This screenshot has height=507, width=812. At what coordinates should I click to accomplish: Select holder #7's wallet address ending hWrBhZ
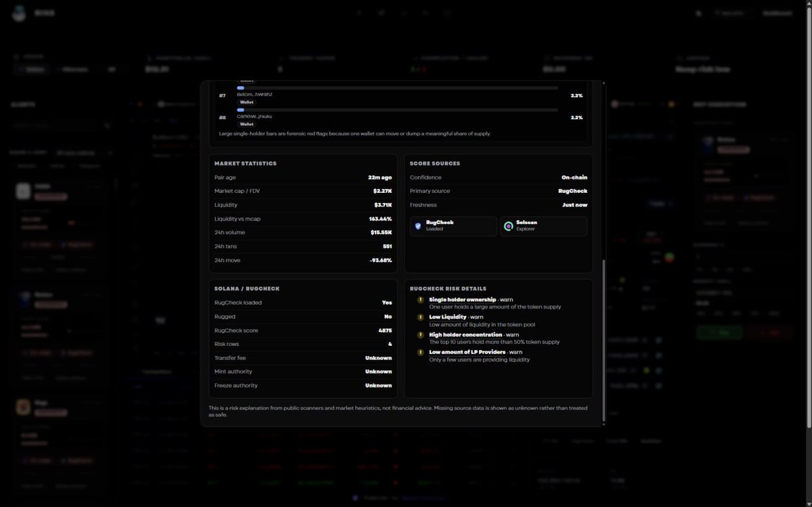(x=254, y=95)
